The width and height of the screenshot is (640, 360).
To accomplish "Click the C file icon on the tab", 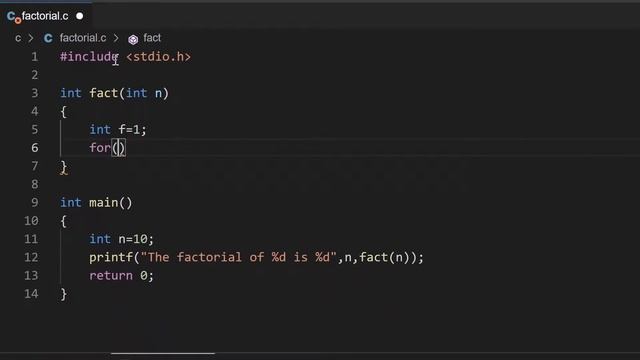I will tap(13, 17).
